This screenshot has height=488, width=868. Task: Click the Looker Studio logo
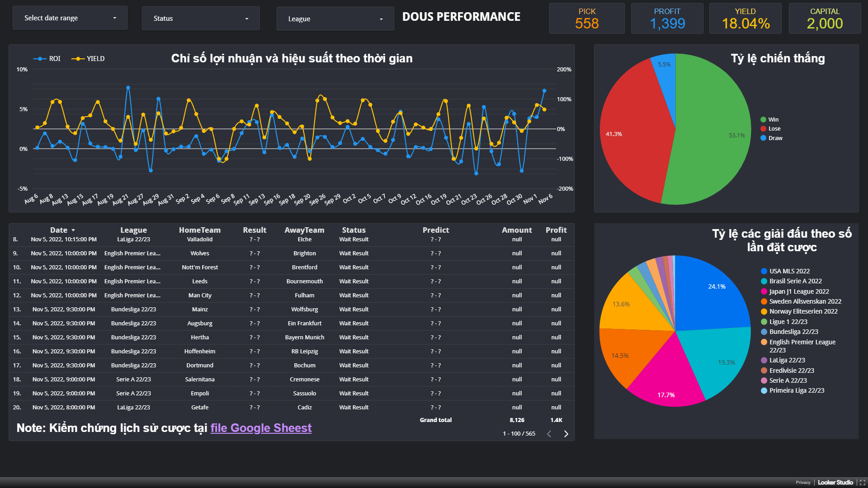point(835,483)
